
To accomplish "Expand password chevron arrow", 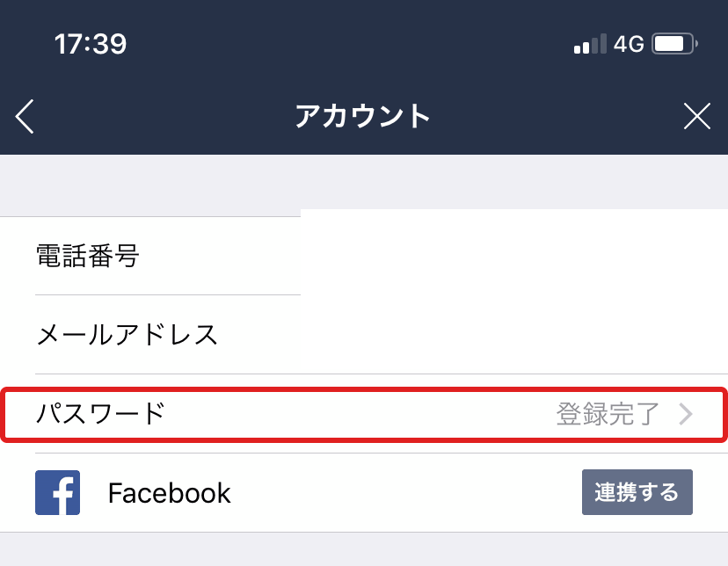I will pyautogui.click(x=686, y=414).
